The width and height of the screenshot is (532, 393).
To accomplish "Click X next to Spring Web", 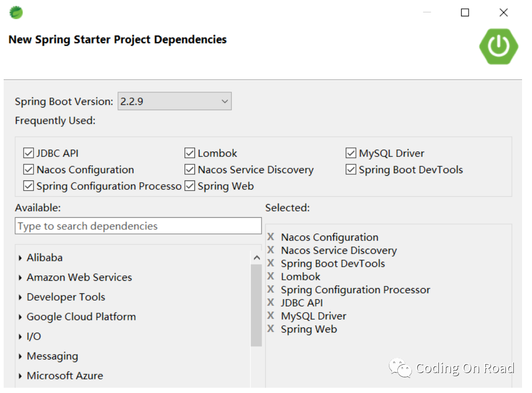I will pyautogui.click(x=270, y=329).
